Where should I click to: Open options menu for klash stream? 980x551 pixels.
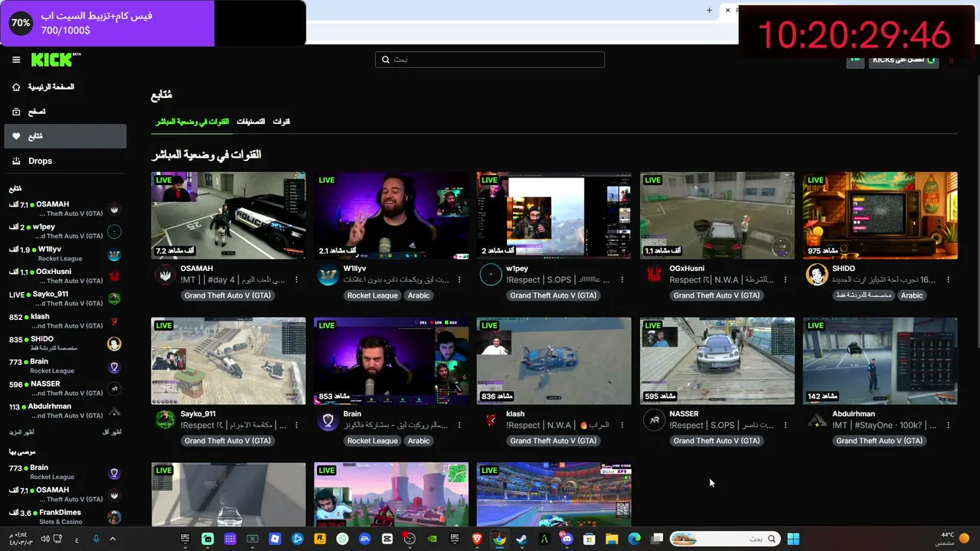pos(622,425)
